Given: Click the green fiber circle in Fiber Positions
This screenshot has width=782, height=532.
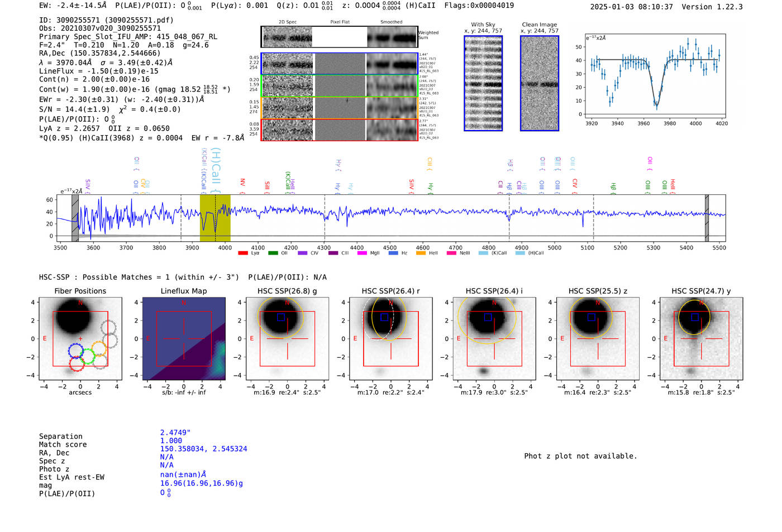Looking at the screenshot, I should point(87,356).
